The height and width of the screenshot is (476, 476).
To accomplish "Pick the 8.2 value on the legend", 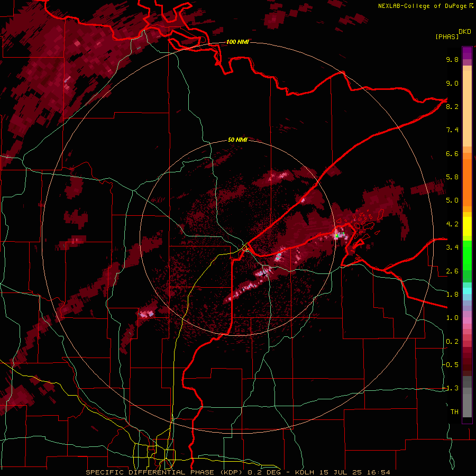I will 452,106.
